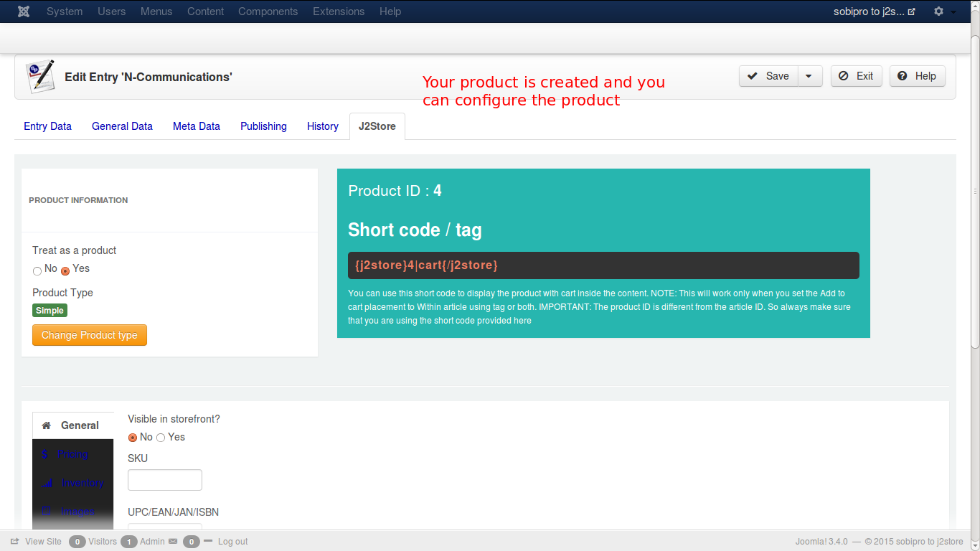Click the Joomla logo icon
980x551 pixels.
click(x=24, y=11)
